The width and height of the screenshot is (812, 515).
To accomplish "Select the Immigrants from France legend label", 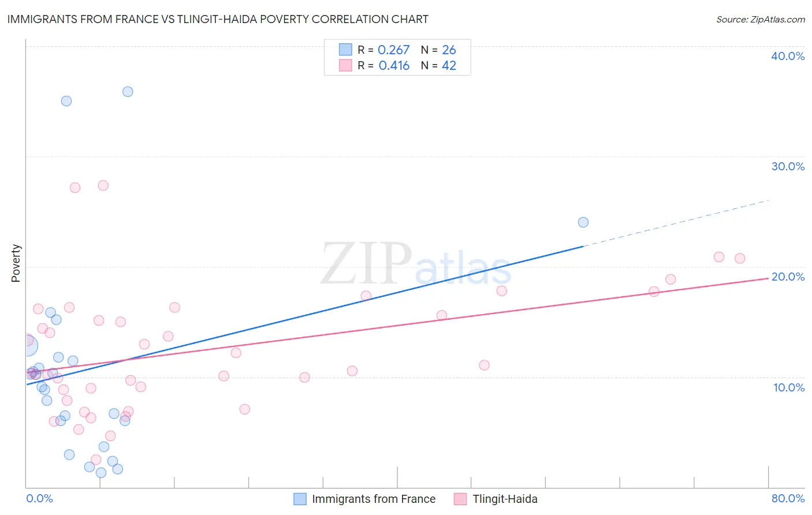I will point(374,499).
